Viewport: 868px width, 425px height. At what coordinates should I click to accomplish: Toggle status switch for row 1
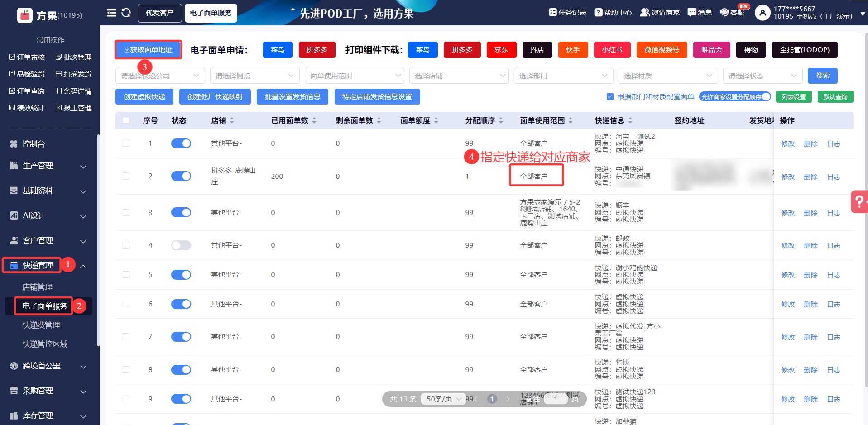(x=181, y=143)
